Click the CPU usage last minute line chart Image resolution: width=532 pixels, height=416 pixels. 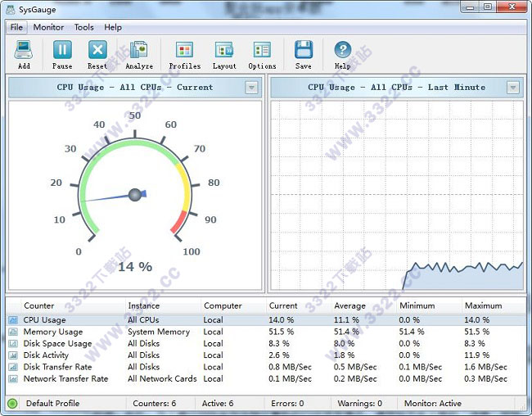[397, 195]
